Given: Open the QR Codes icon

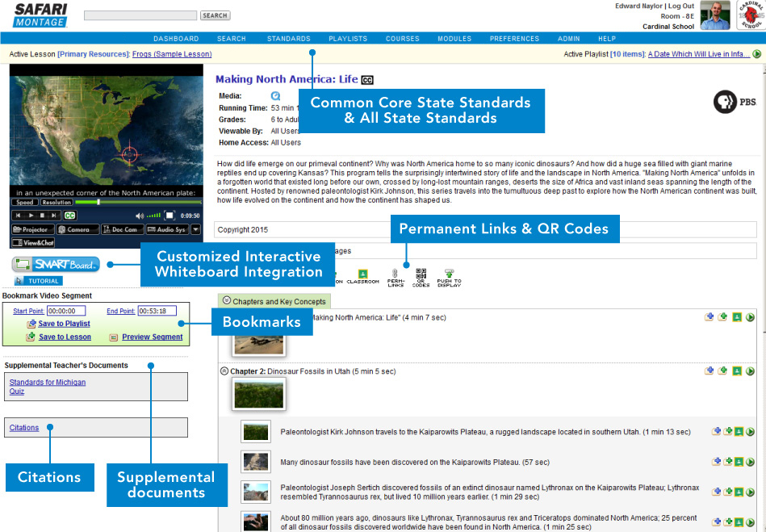Looking at the screenshot, I should pos(421,278).
